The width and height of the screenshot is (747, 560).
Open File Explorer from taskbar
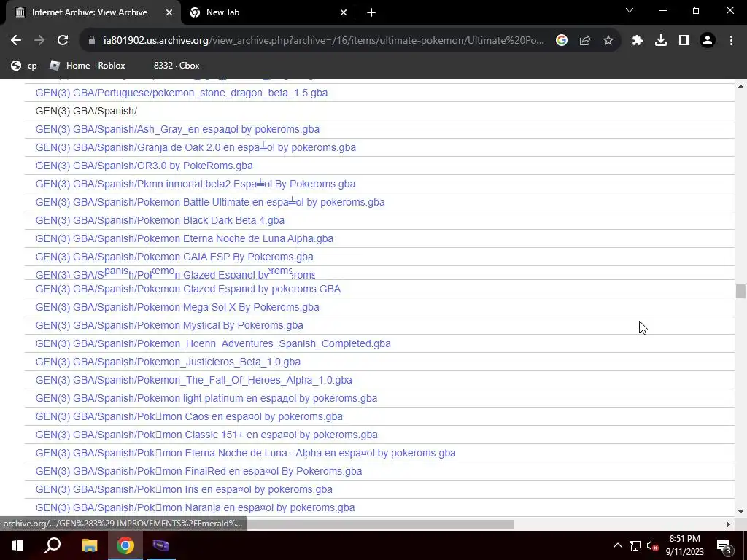89,545
